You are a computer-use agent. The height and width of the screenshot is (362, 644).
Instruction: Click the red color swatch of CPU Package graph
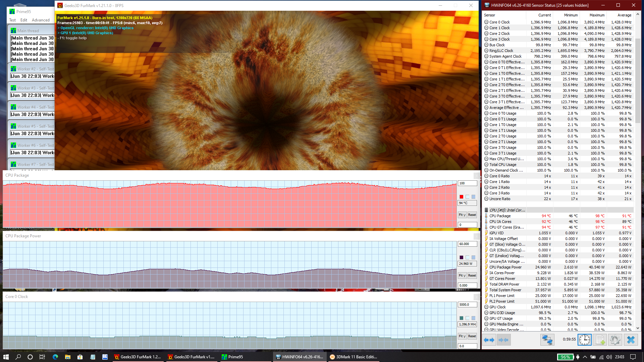[462, 197]
